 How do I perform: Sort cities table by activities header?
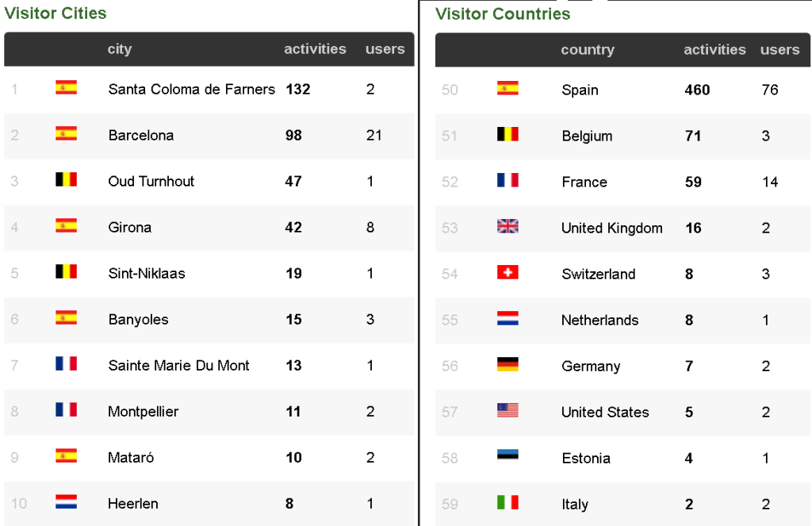[x=315, y=49]
